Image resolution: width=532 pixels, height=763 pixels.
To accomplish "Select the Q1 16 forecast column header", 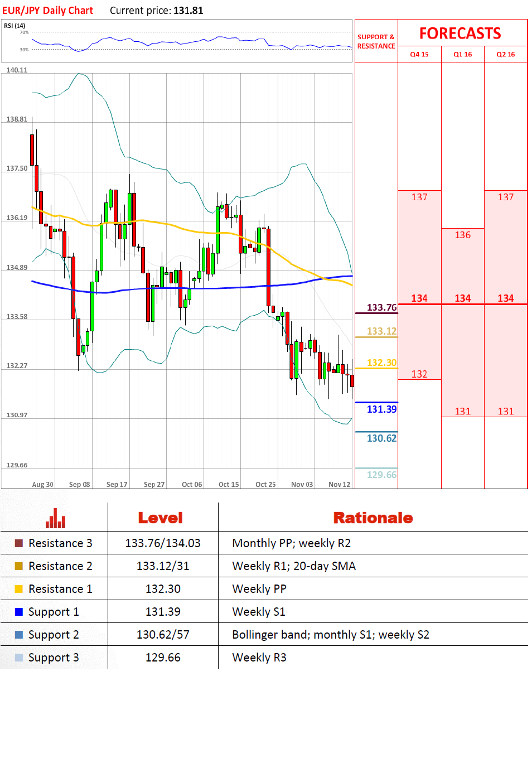I will (x=463, y=54).
